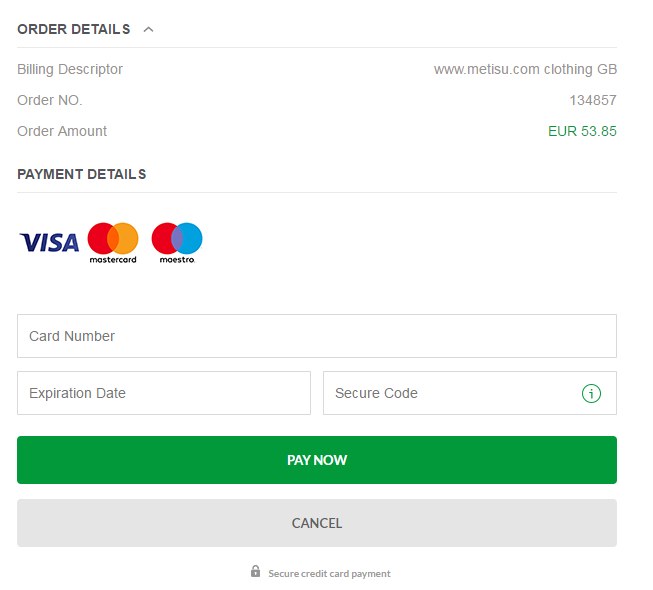Collapse the Order Details chevron
Screen dimensions: 653x590
pos(148,29)
